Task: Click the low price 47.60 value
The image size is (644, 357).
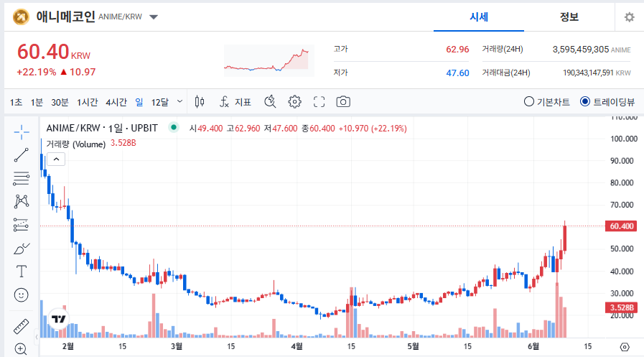Action: click(x=457, y=73)
